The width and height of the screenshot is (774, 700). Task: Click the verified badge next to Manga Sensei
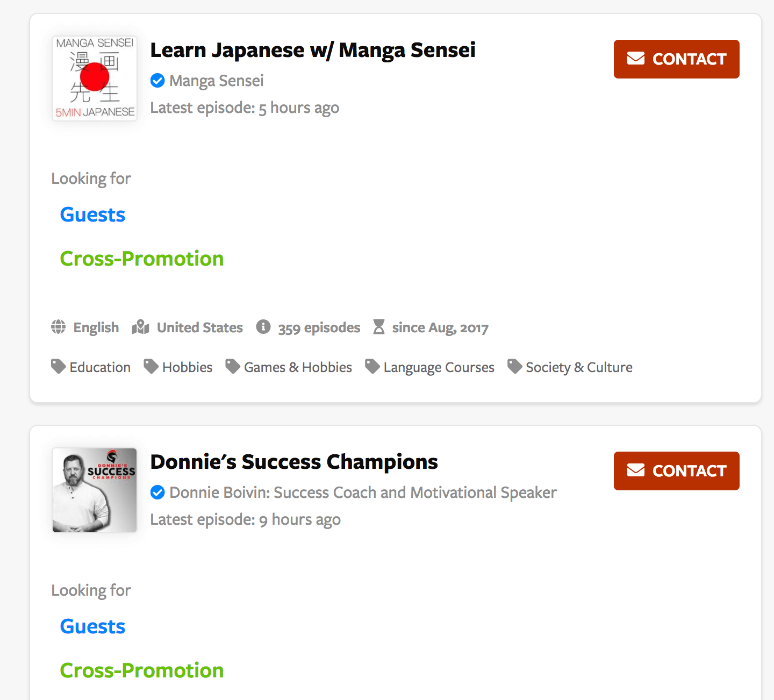click(x=157, y=81)
